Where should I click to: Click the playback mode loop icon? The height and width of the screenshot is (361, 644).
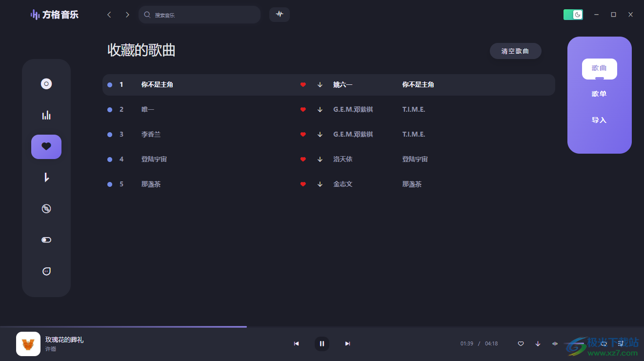(x=604, y=343)
